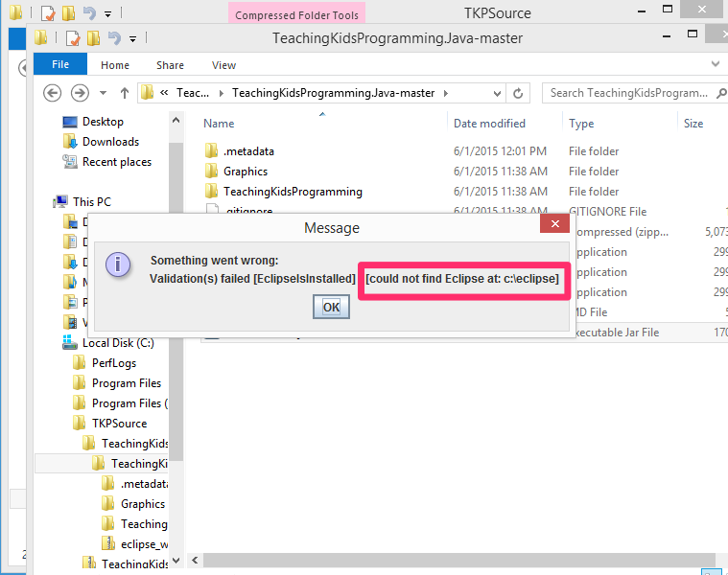
Task: Open the File ribbon tab
Action: (x=59, y=65)
